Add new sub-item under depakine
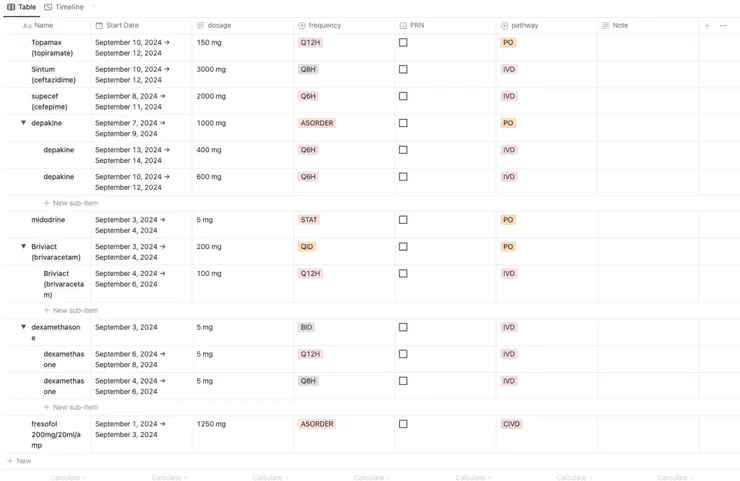The image size is (740, 481). click(x=71, y=203)
